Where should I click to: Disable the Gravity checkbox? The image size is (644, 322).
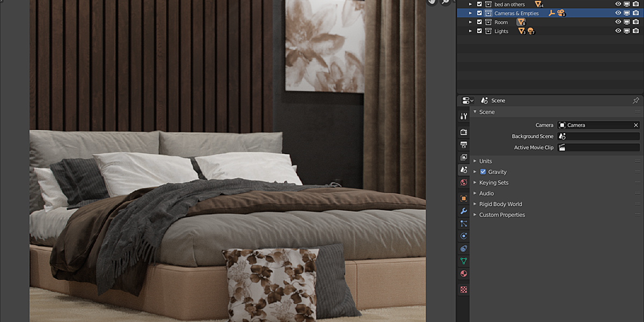[x=483, y=172]
